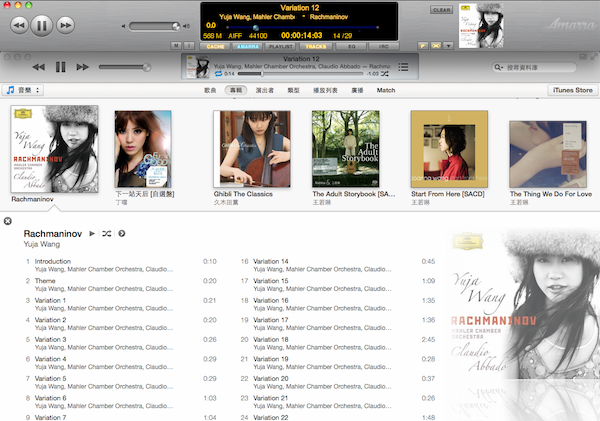The image size is (600, 421).
Task: Select the 下一站天后 album cover
Action: point(143,149)
